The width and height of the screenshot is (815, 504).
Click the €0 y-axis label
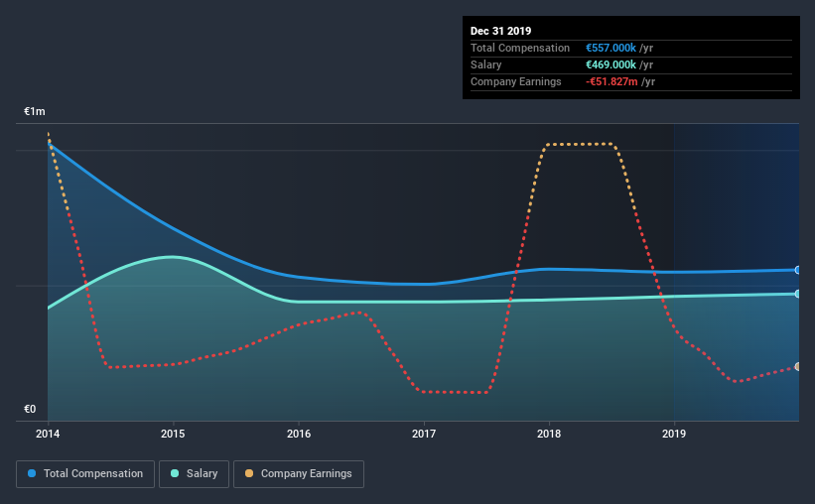coord(30,410)
